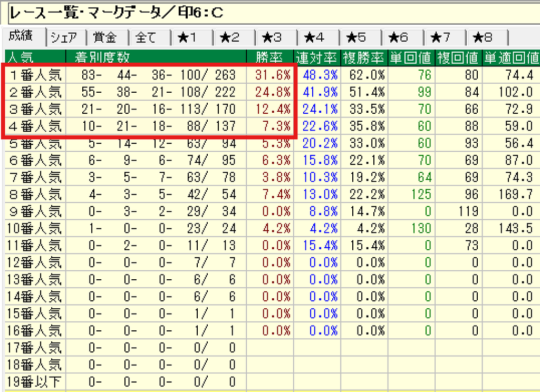Click the 169.7 単適回値 cell
540x392 pixels.
coord(511,194)
